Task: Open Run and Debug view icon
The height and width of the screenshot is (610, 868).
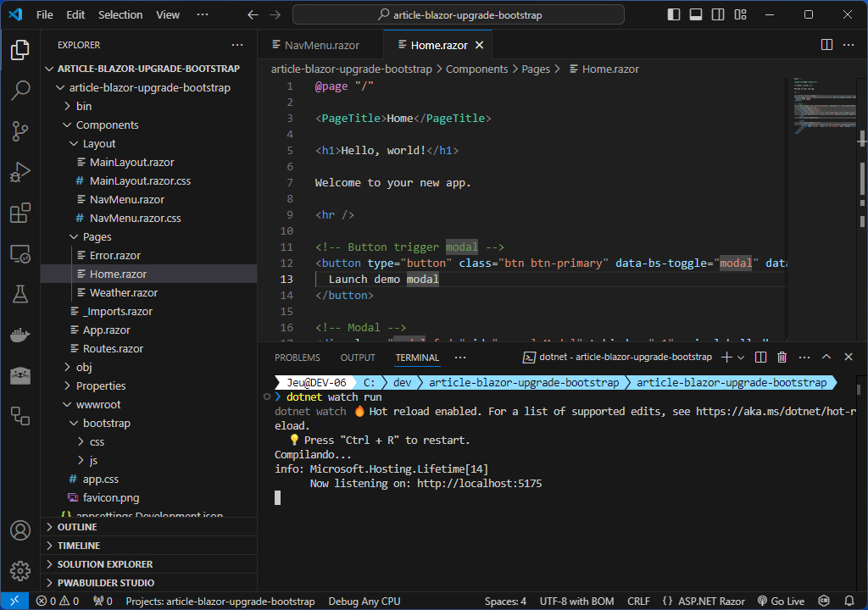Action: (x=20, y=172)
